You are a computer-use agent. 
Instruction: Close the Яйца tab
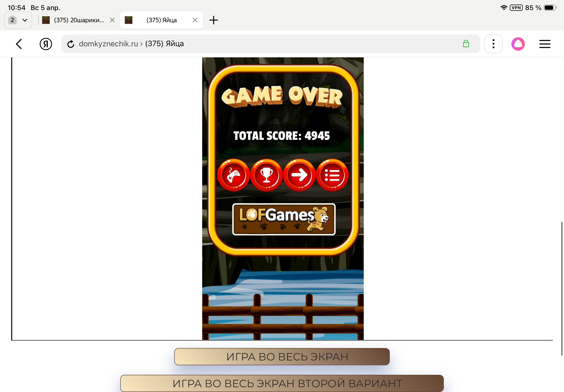pos(195,20)
